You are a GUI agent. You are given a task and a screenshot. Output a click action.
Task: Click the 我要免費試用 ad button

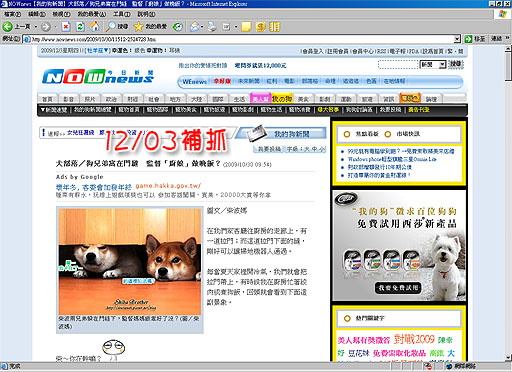click(x=397, y=288)
